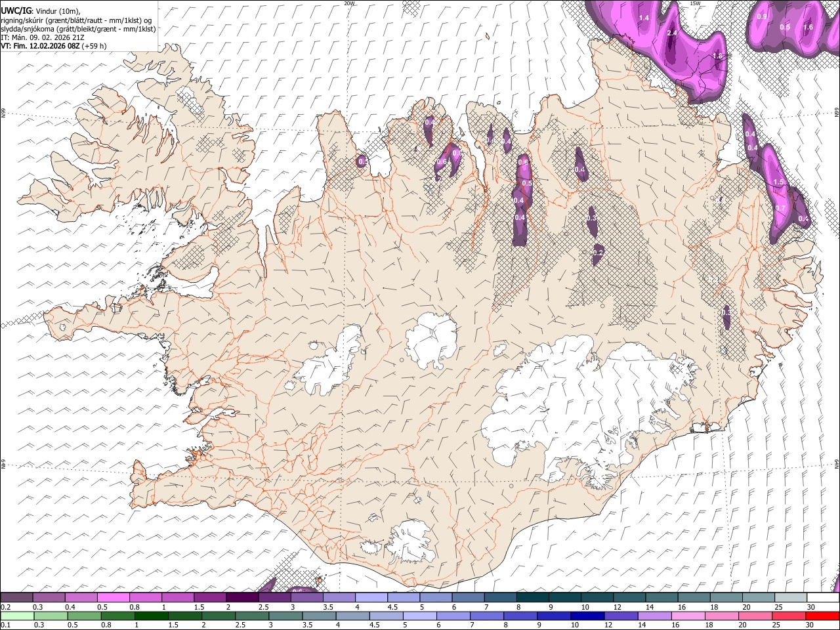This screenshot has height=630, width=840.
Task: Click the '0.7' value on the east coast
Action: point(780,208)
